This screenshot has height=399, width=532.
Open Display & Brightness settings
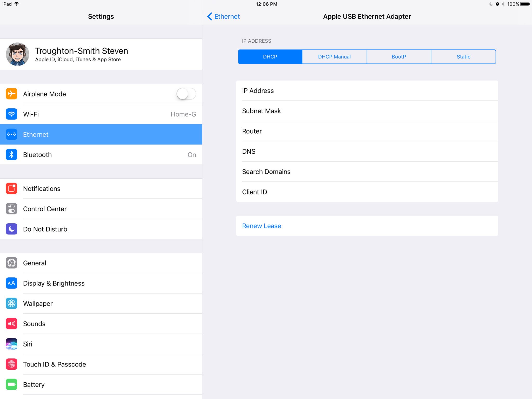pos(54,283)
